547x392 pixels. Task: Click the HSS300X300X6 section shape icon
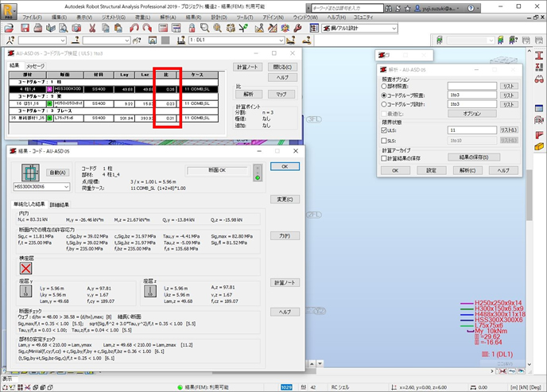[30, 173]
